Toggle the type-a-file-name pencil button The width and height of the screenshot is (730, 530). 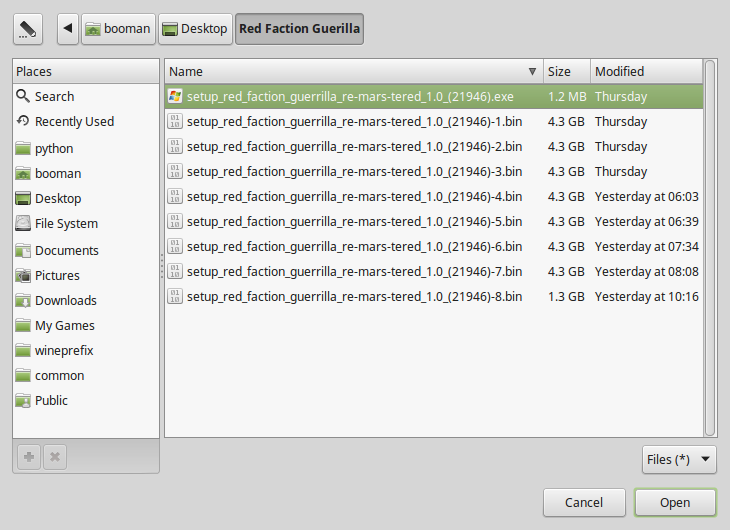tap(28, 29)
